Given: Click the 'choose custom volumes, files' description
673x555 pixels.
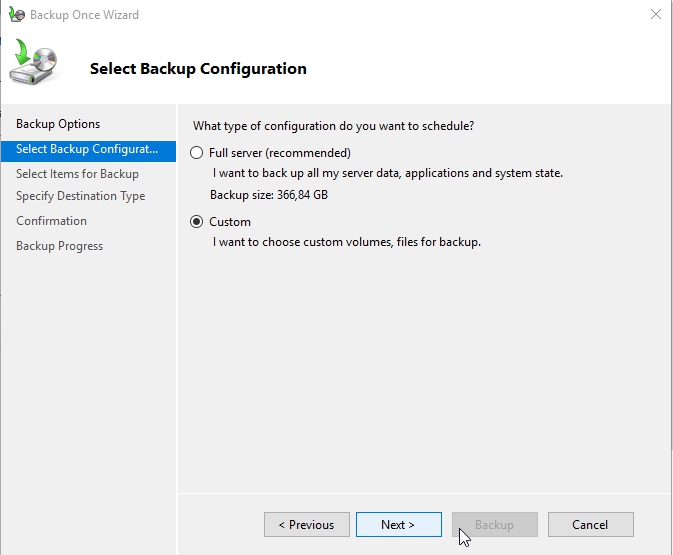Looking at the screenshot, I should point(347,242).
